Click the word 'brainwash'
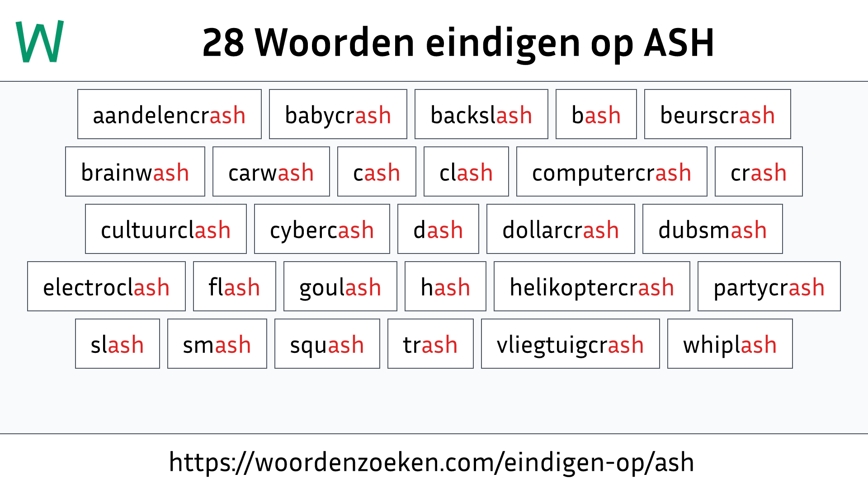Image resolution: width=868 pixels, height=488 pixels. click(133, 172)
